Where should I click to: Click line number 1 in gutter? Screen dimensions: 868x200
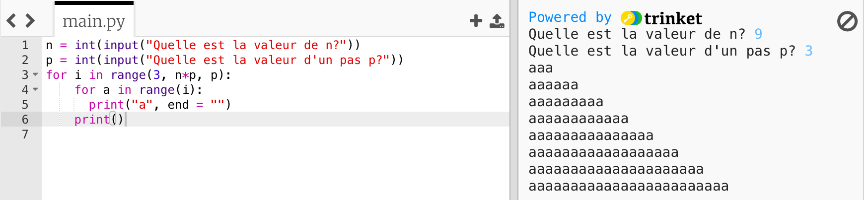point(25,45)
